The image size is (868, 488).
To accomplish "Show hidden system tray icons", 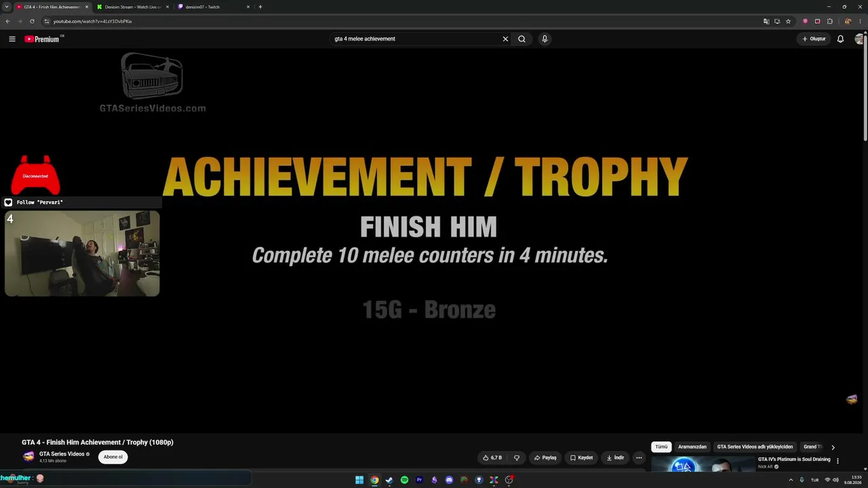I will pos(791,480).
